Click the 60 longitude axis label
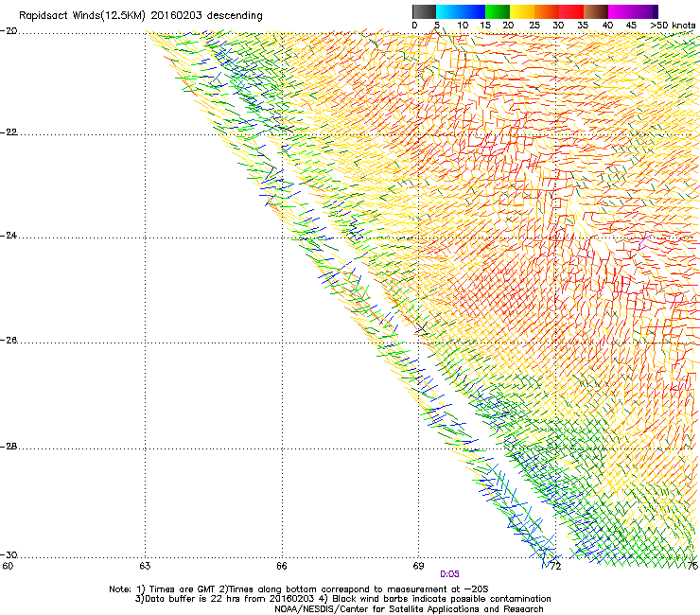Screen dimensions: 700x615 click(8, 566)
